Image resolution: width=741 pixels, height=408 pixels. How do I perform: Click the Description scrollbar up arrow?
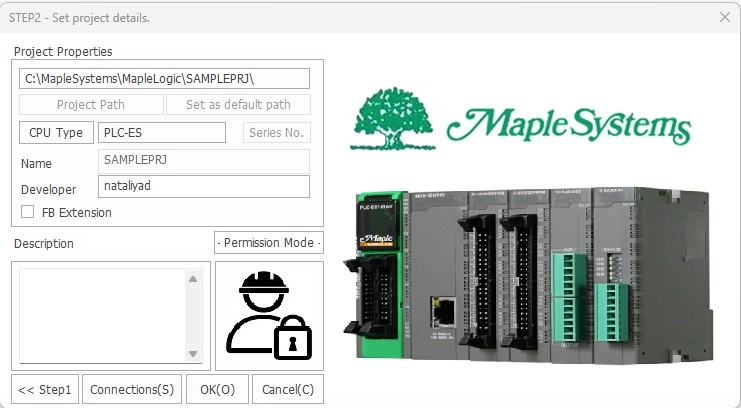tap(193, 279)
